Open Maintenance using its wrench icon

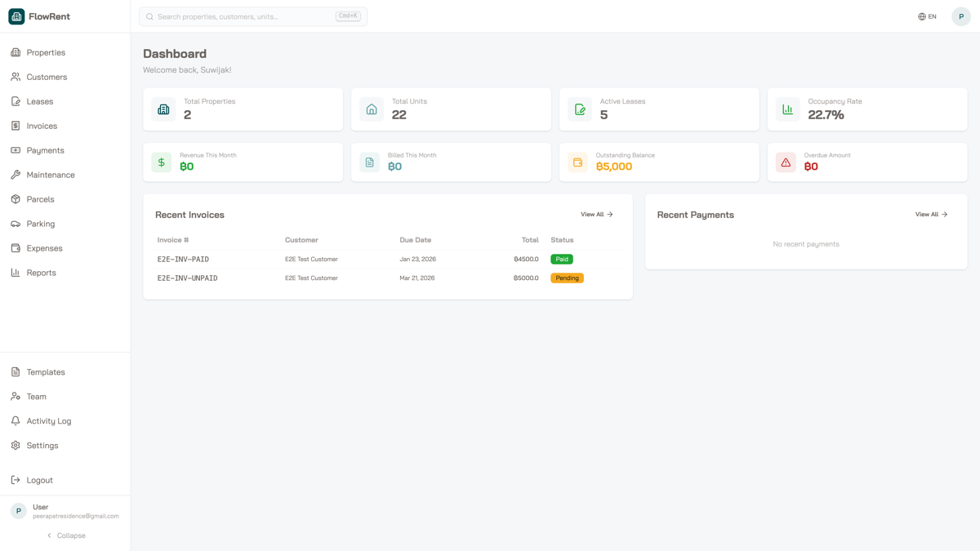(15, 175)
